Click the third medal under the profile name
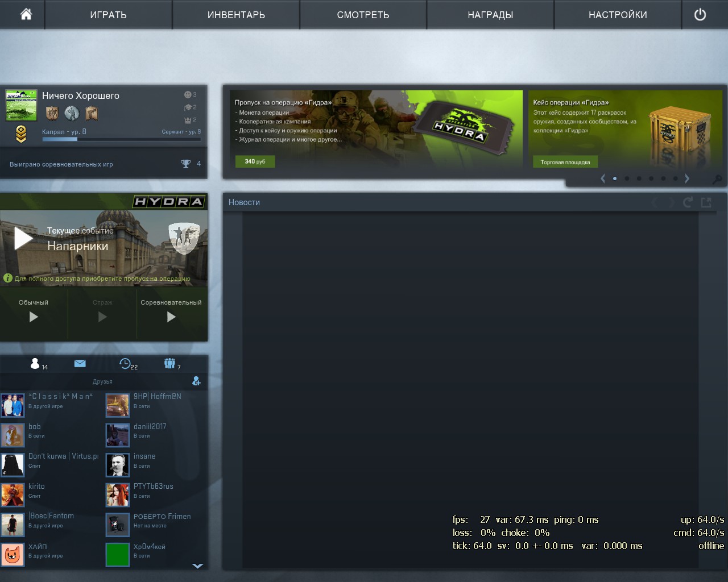The image size is (728, 582). (x=92, y=113)
